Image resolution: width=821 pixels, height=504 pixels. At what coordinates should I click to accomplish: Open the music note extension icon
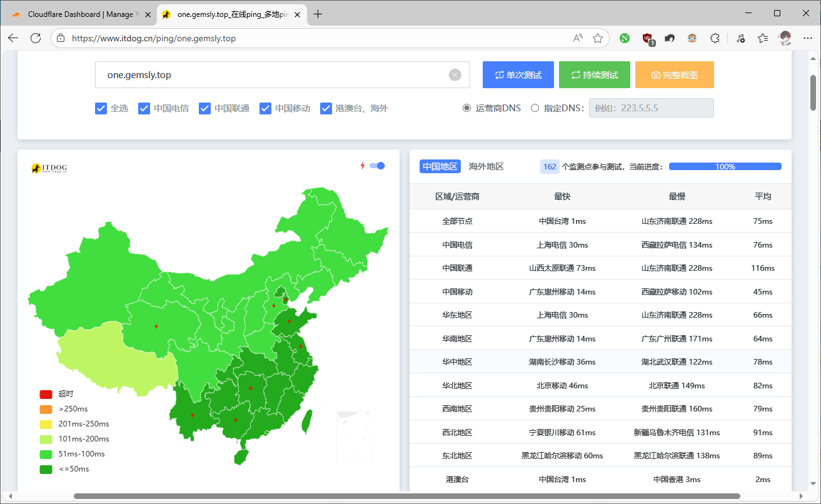pyautogui.click(x=740, y=38)
